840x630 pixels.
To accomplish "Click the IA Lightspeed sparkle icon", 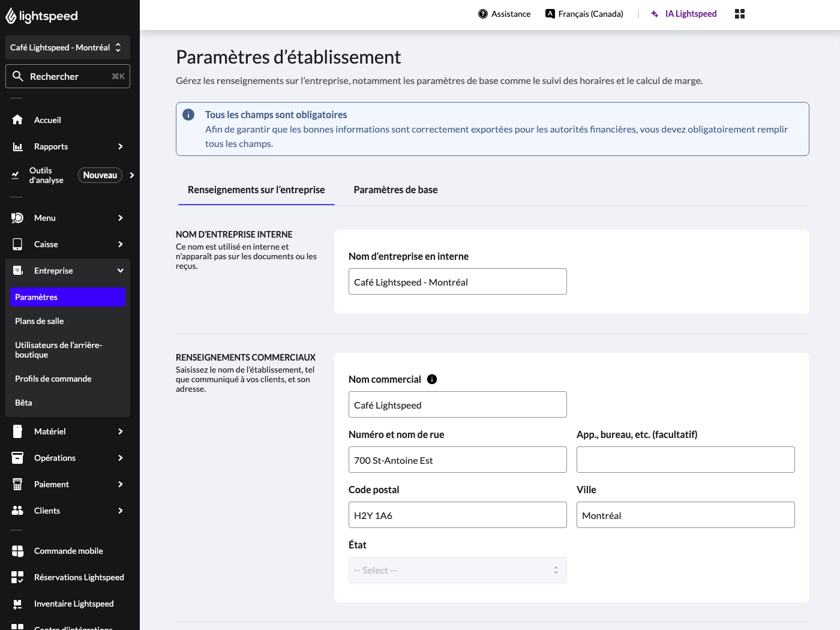I will (x=655, y=14).
